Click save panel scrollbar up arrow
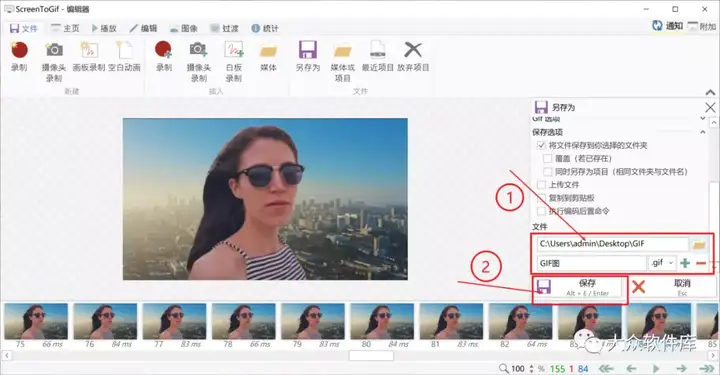 point(714,123)
